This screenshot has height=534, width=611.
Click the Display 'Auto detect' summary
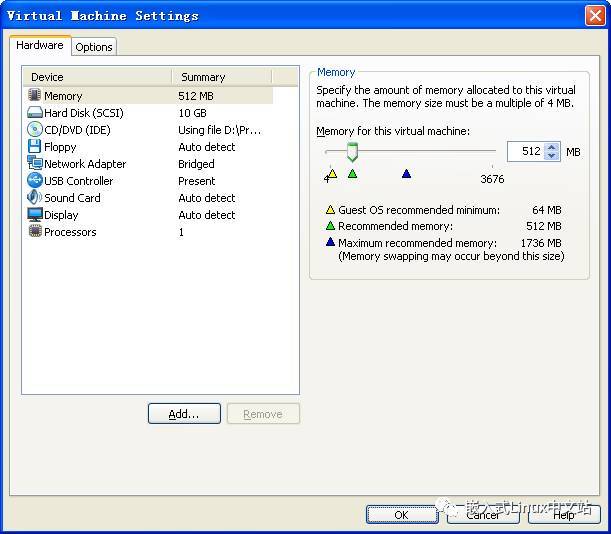(x=207, y=215)
